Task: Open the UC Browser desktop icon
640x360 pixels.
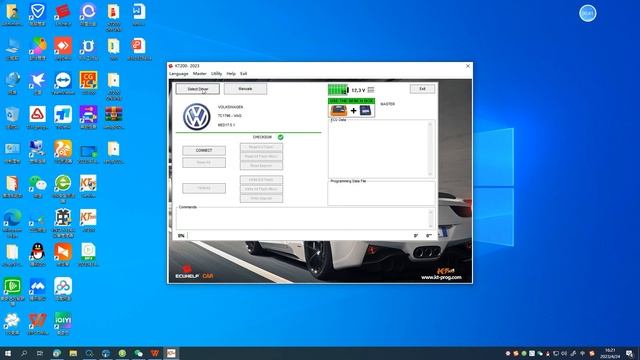Action: click(x=63, y=152)
